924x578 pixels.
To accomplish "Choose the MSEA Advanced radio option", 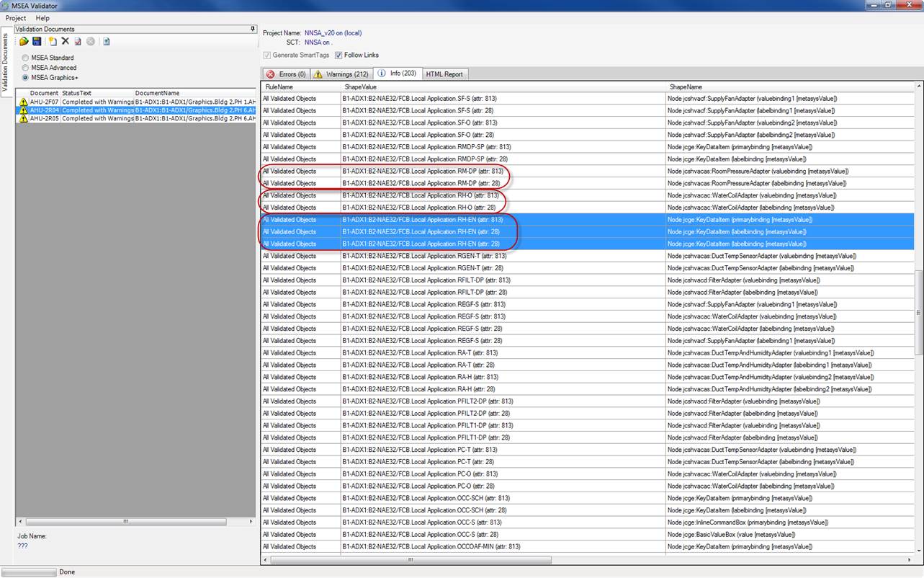I will (x=26, y=68).
